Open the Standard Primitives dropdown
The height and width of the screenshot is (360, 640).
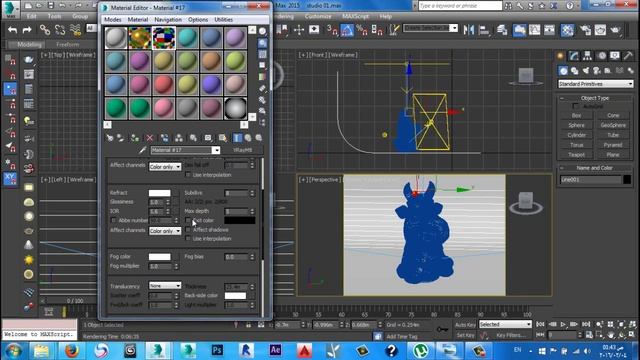pyautogui.click(x=596, y=84)
